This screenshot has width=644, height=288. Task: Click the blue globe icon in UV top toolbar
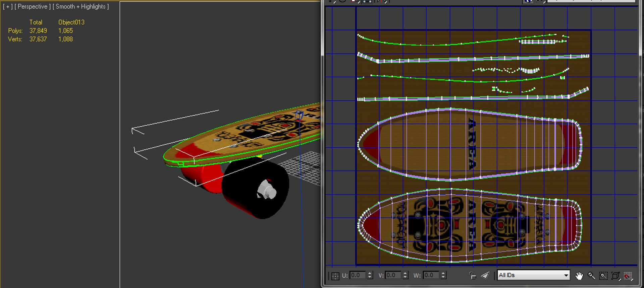528,1
